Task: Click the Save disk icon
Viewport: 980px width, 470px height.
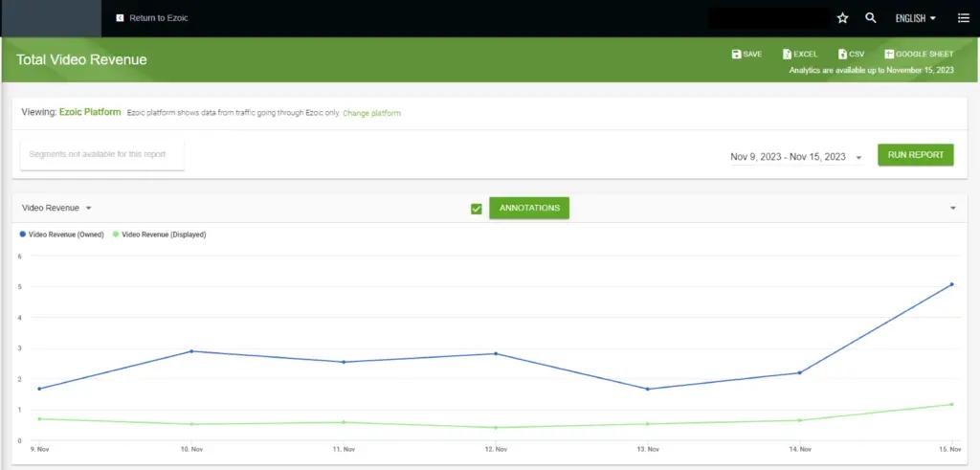Action: 736,55
